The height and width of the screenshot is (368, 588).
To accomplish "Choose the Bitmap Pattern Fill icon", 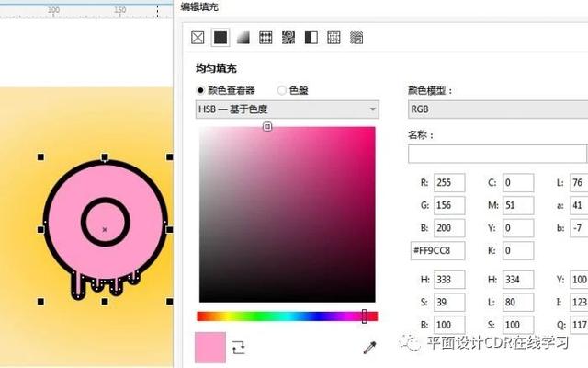I will click(x=288, y=38).
